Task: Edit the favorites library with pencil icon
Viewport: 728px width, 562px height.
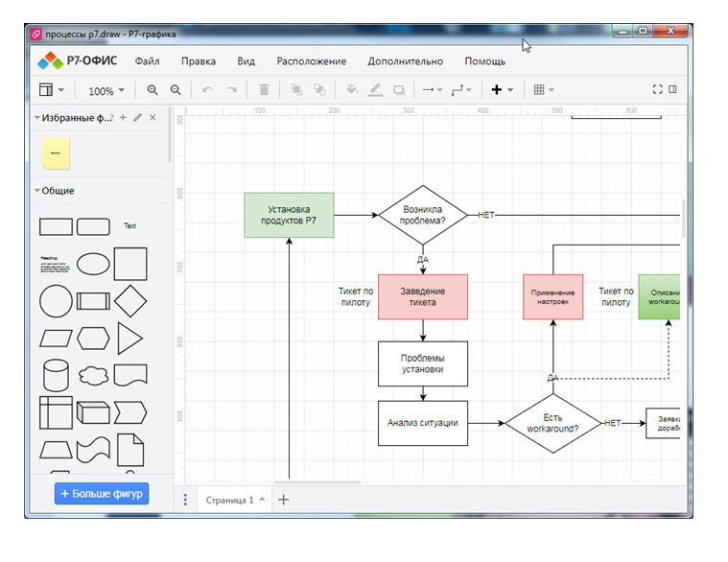Action: (137, 118)
